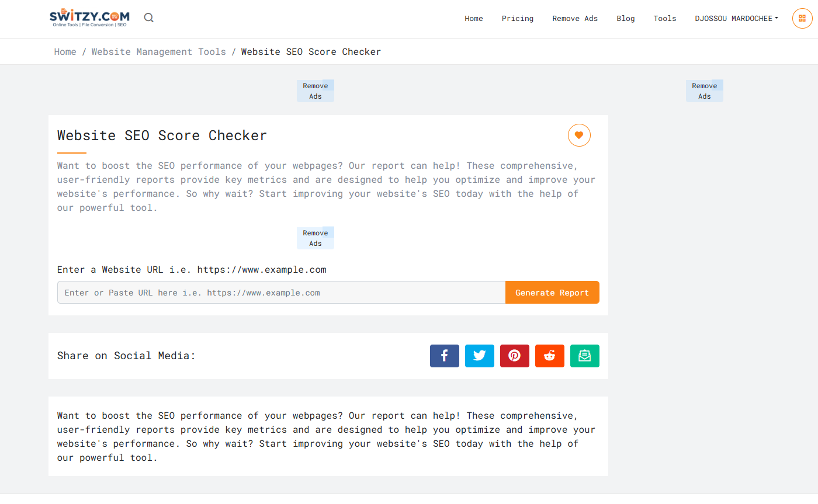Viewport: 818px width, 504px height.
Task: Expand the DJOSSOU MARDOCHEE account dropdown
Action: click(736, 19)
